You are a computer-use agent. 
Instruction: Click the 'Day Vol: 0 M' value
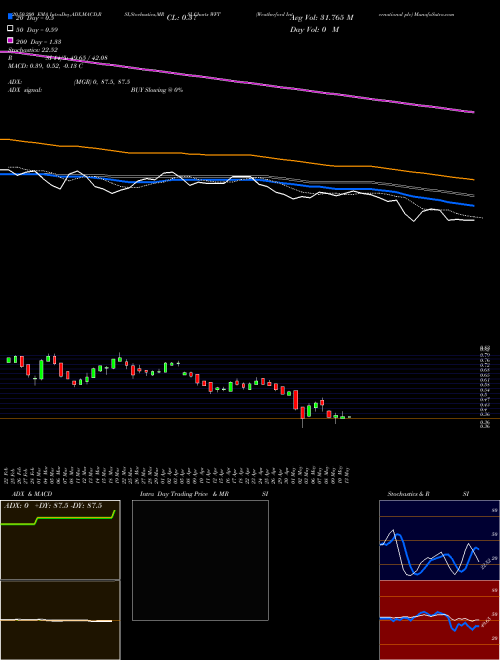pyautogui.click(x=314, y=30)
